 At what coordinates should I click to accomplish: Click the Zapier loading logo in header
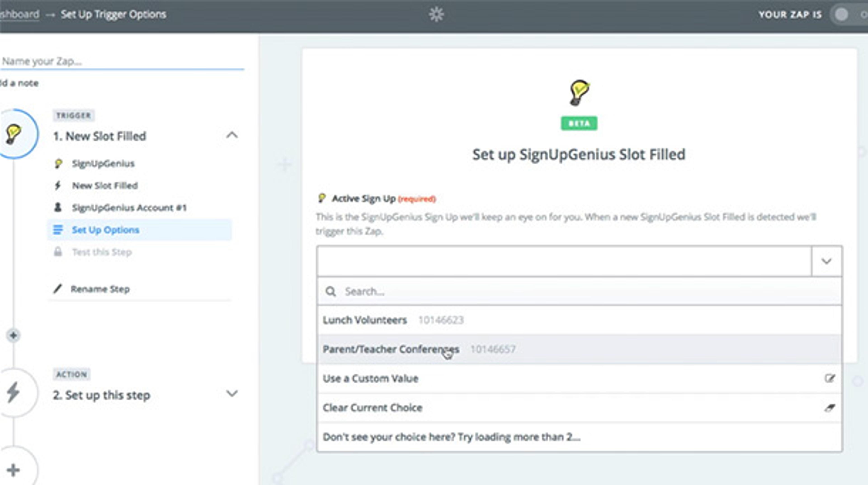436,14
